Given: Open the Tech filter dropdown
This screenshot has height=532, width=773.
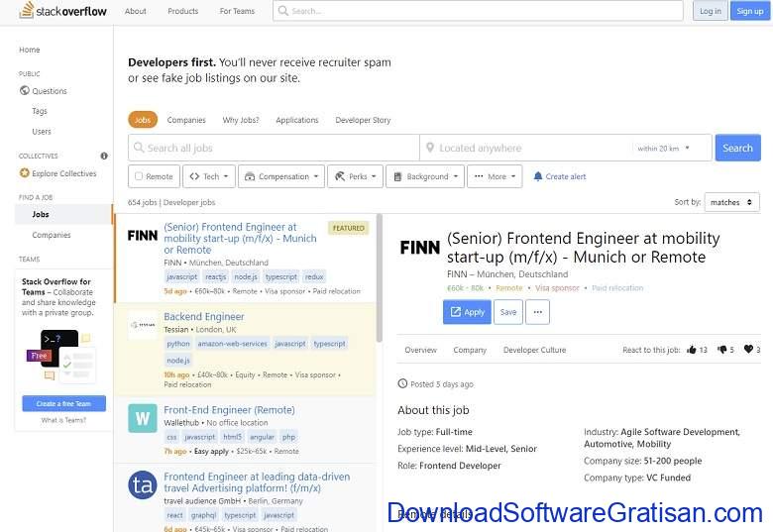Looking at the screenshot, I should 209,176.
